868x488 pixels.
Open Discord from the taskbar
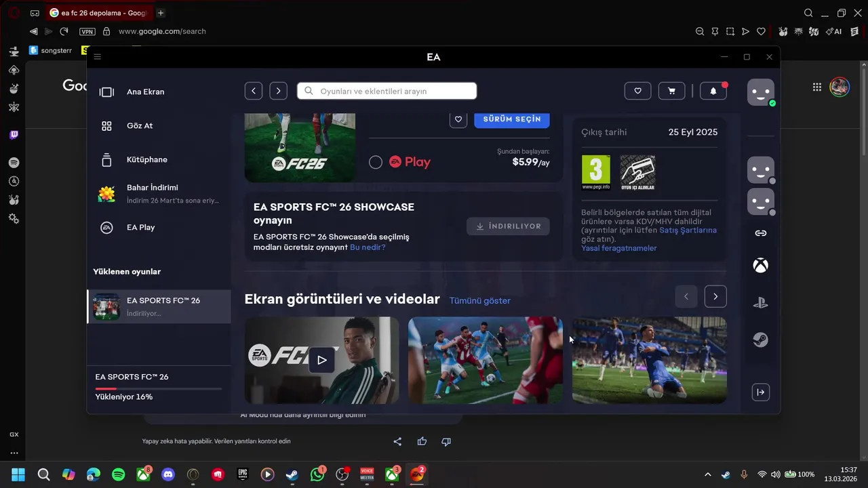pyautogui.click(x=168, y=474)
